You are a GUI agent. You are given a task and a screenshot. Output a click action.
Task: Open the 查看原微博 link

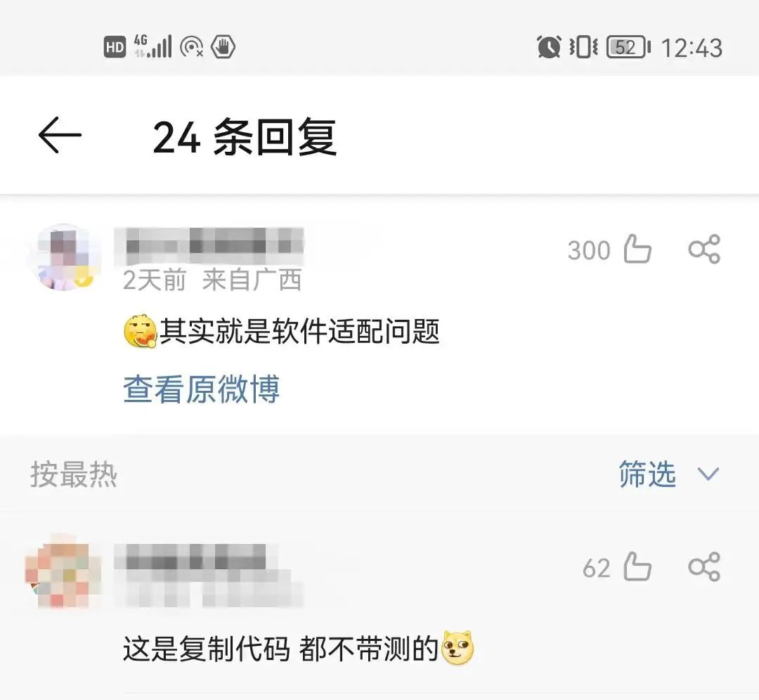click(x=202, y=389)
